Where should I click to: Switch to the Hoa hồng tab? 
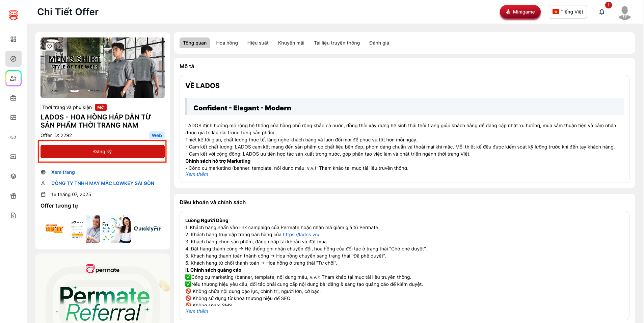(x=227, y=43)
